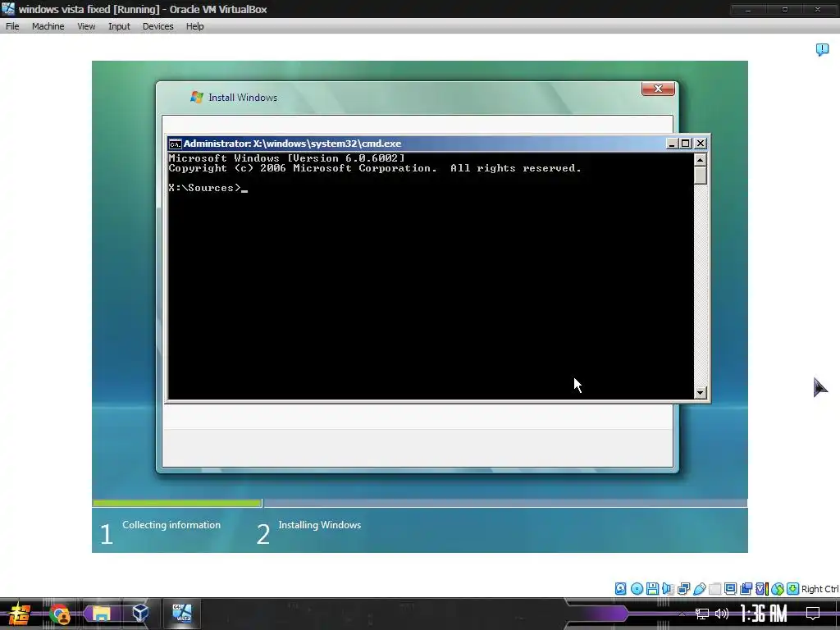Select the Vista VM taskbar button

click(x=181, y=614)
